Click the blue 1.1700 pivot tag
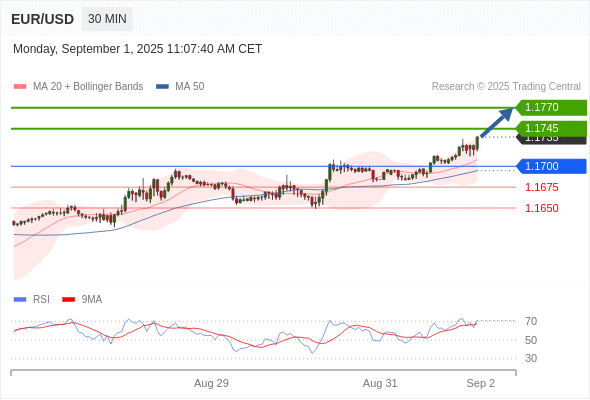The image size is (590, 400). [551, 166]
